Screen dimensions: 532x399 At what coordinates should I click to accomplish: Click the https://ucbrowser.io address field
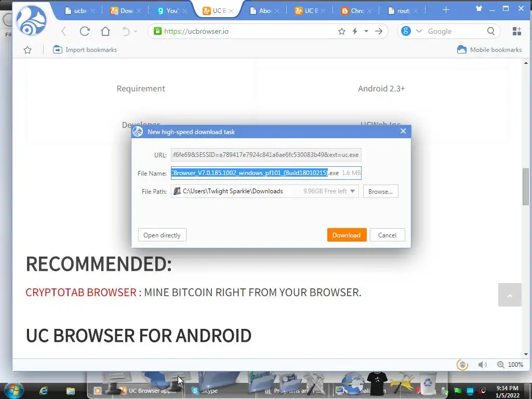(x=248, y=31)
